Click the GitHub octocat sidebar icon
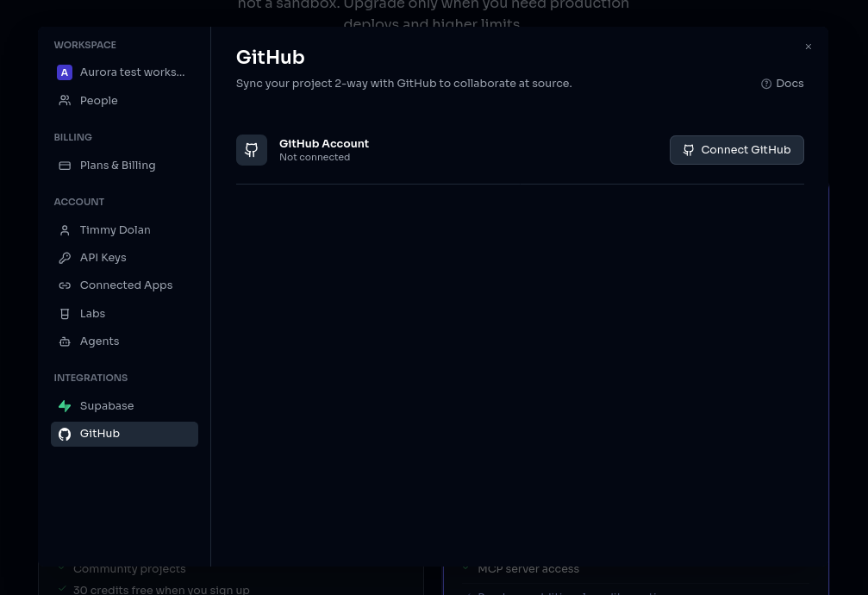868x595 pixels. pyautogui.click(x=65, y=435)
